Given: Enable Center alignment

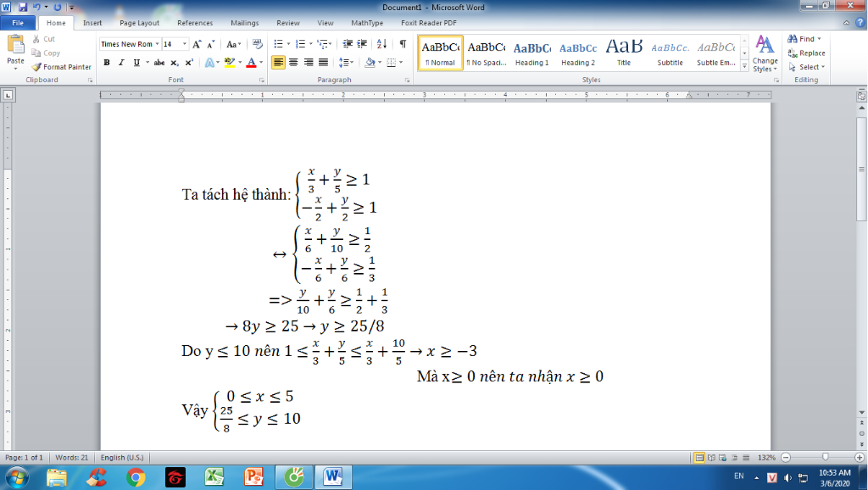Looking at the screenshot, I should point(293,63).
